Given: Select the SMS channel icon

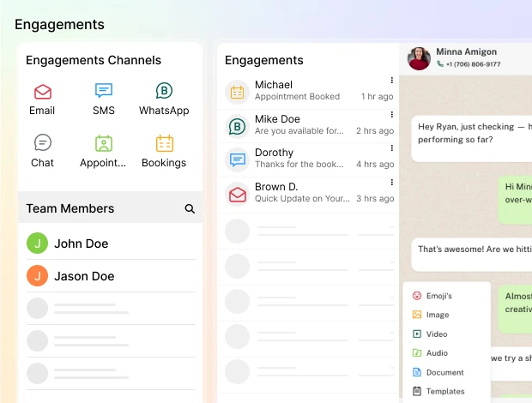Looking at the screenshot, I should click(104, 91).
